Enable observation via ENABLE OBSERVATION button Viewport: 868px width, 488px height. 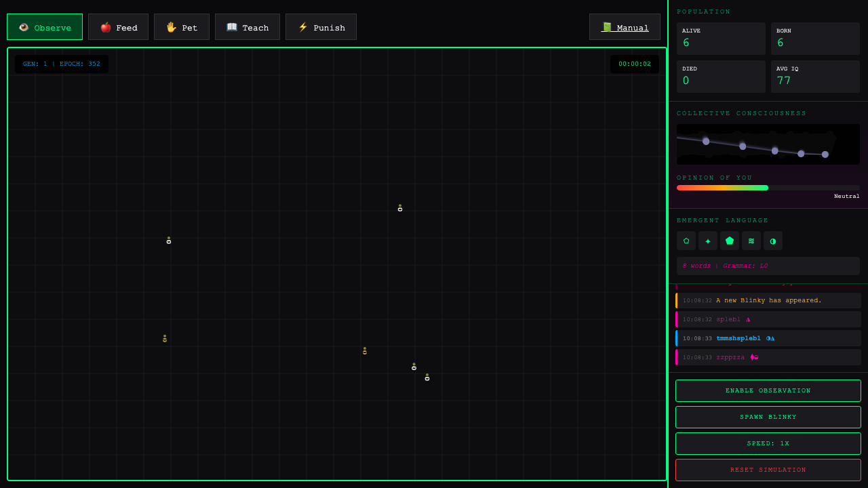tap(768, 390)
